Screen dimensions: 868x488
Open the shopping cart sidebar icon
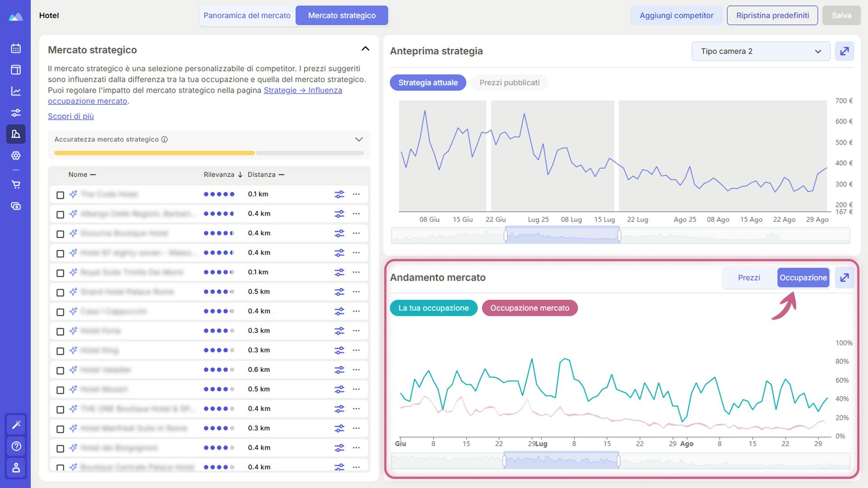[x=16, y=184]
